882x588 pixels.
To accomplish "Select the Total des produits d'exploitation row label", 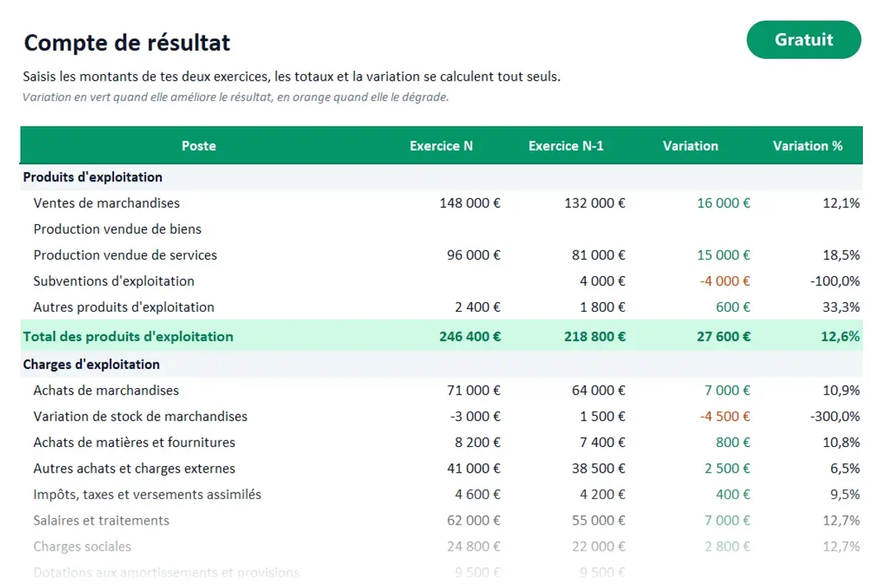I will (128, 337).
